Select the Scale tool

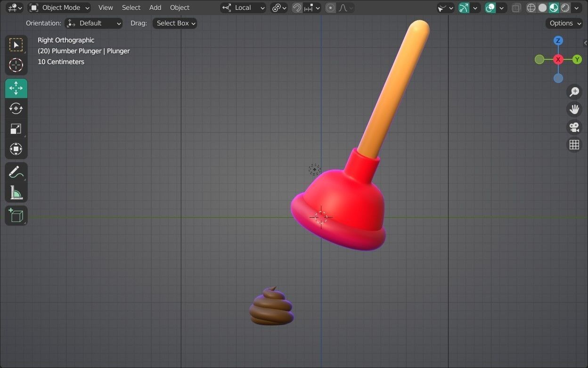(x=16, y=129)
